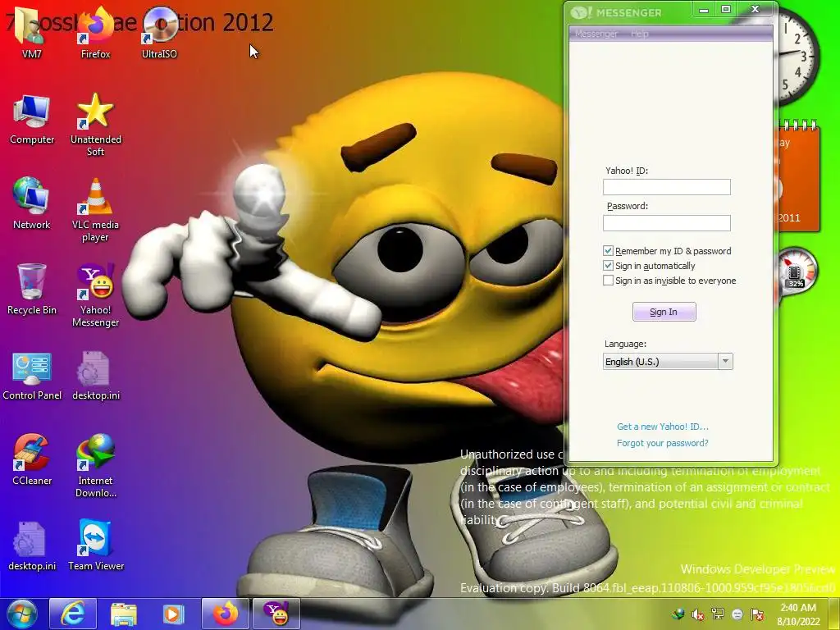Open the Action Center flag icon
Viewport: 840px width, 630px height.
click(x=757, y=614)
